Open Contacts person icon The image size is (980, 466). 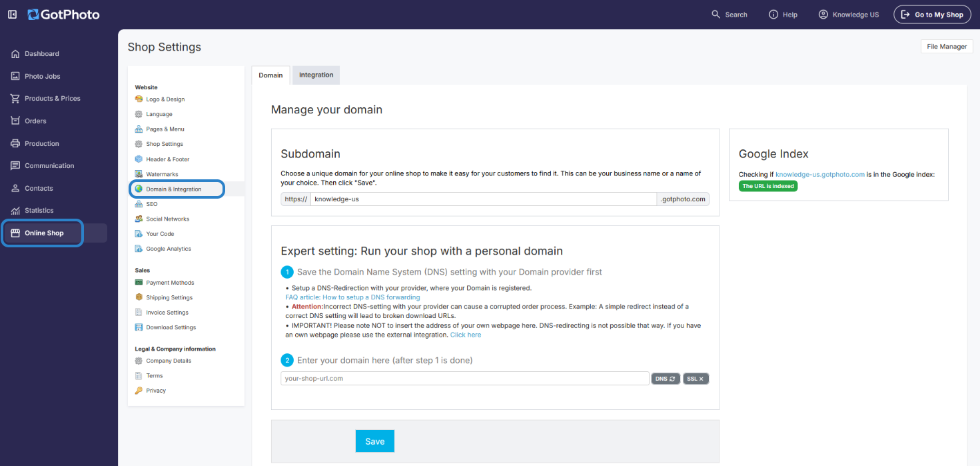15,188
